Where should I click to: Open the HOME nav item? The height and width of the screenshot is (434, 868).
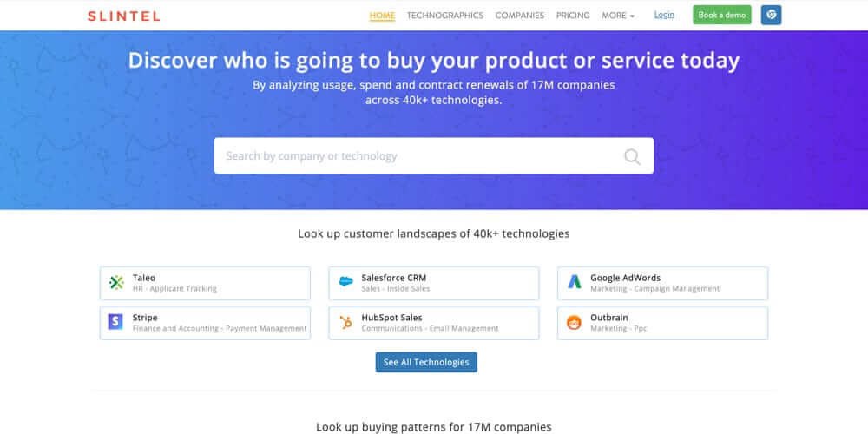tap(382, 16)
